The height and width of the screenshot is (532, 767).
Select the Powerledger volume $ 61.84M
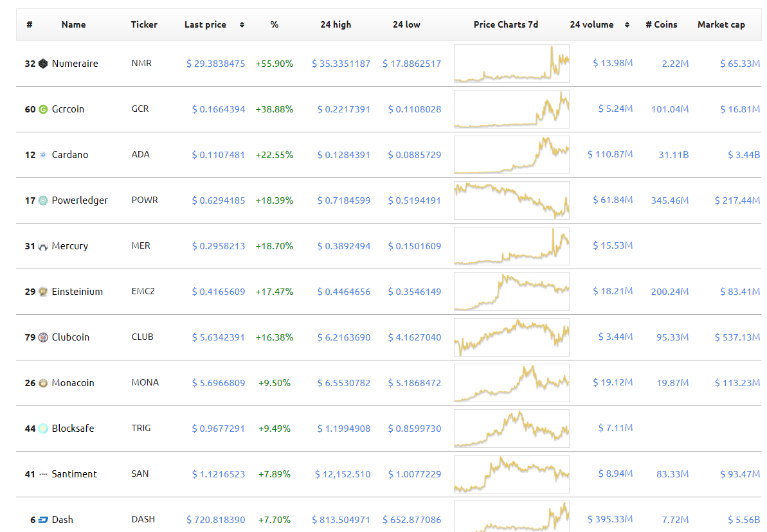(613, 200)
